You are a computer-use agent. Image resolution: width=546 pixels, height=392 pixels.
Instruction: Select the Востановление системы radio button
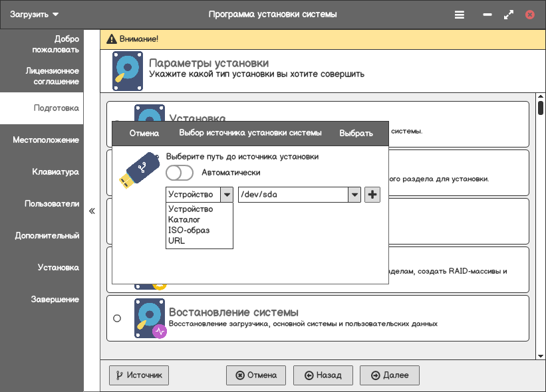tap(117, 318)
